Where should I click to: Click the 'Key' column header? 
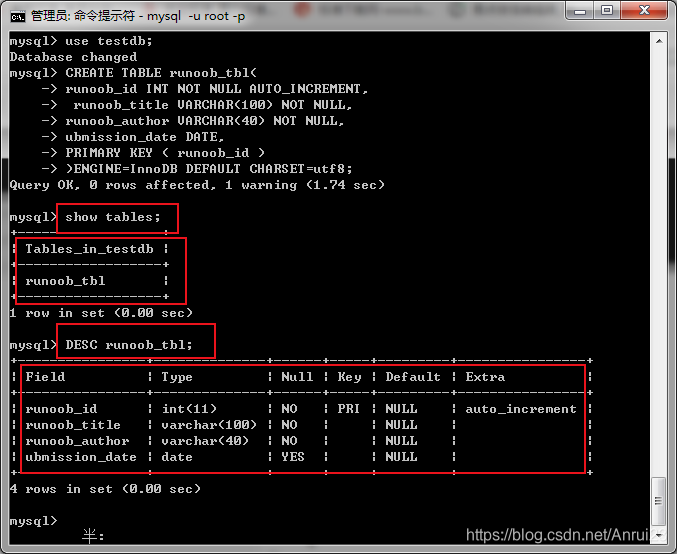pyautogui.click(x=349, y=377)
